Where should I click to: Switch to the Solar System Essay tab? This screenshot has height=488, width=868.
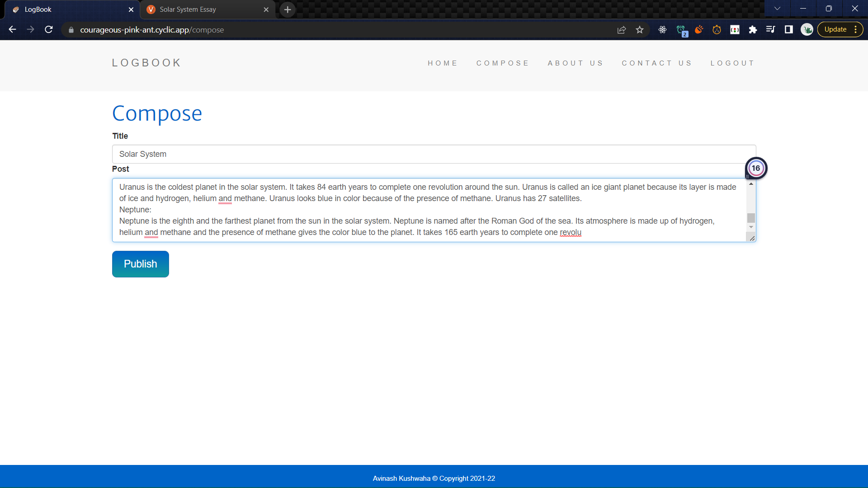pos(199,9)
